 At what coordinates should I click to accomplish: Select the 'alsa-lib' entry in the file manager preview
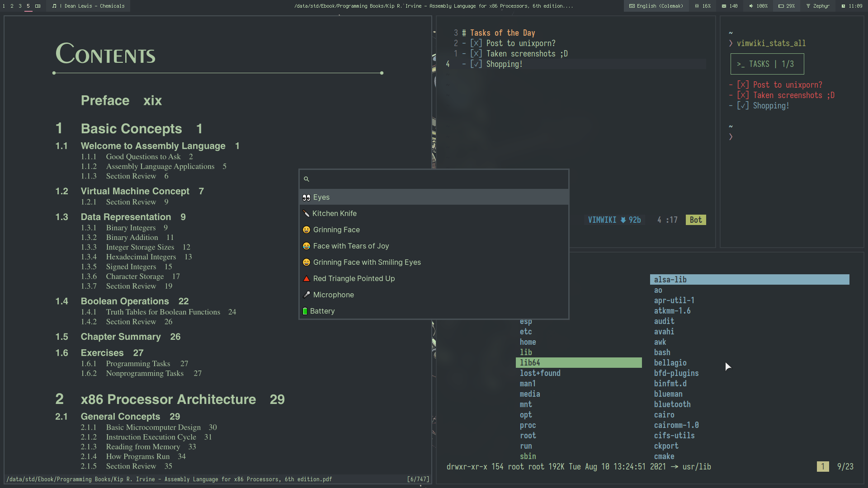(x=750, y=280)
